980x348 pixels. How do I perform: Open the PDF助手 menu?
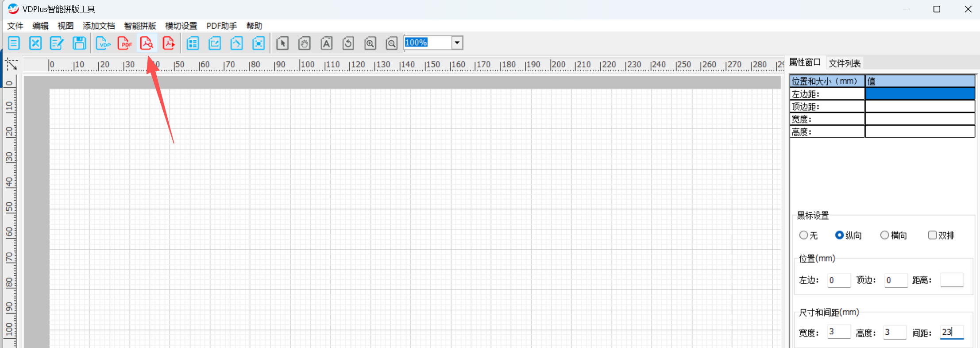coord(221,26)
